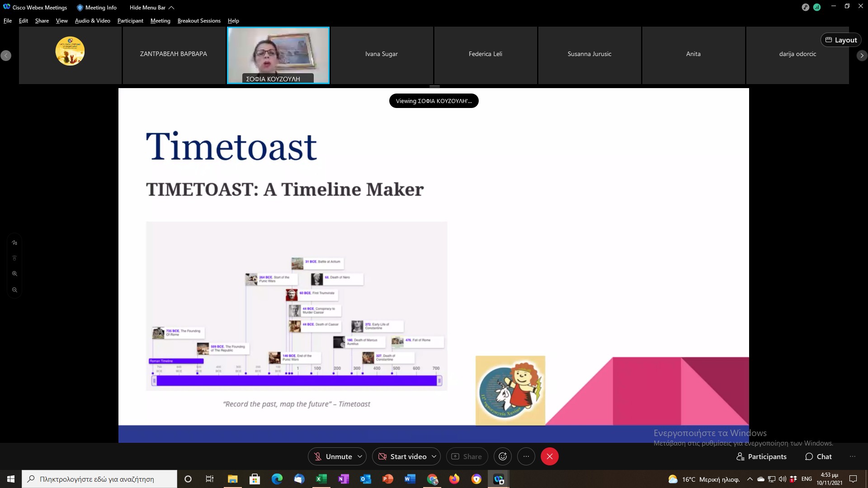The image size is (868, 488).
Task: Open the File menu
Action: tap(8, 21)
